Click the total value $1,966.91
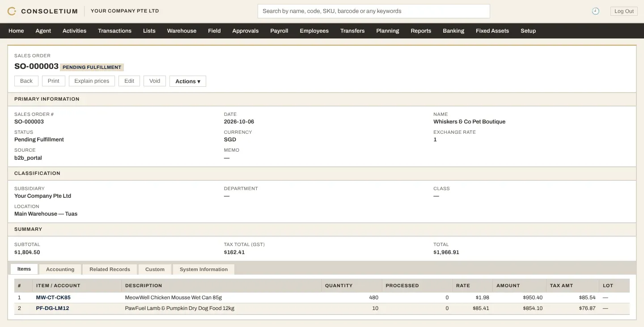Image resolution: width=644 pixels, height=327 pixels. click(446, 252)
